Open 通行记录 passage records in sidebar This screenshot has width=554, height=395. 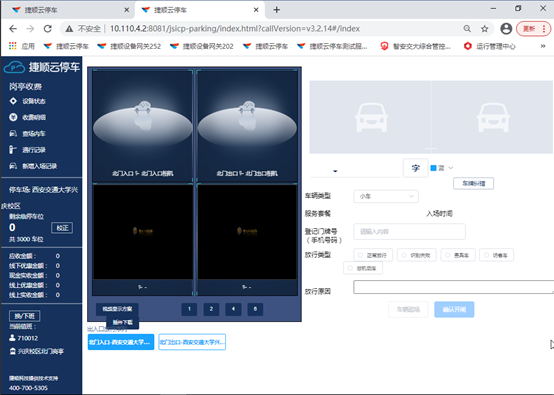point(28,150)
